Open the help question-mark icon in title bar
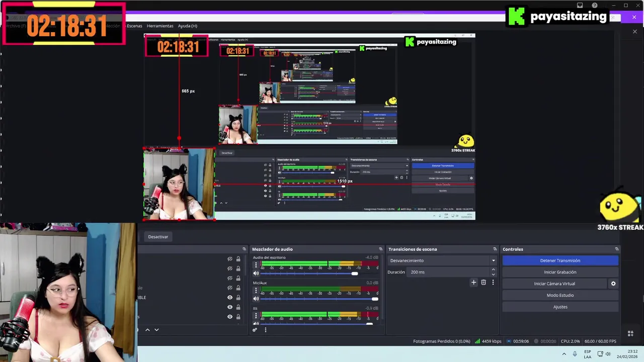This screenshot has height=362, width=644. 595,6
